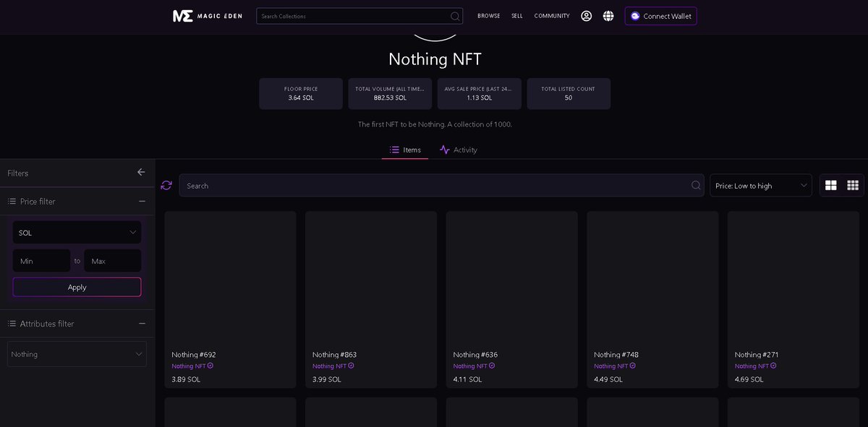This screenshot has height=427, width=868.
Task: Click the Total Listed Count 50 stat
Action: pos(569,94)
